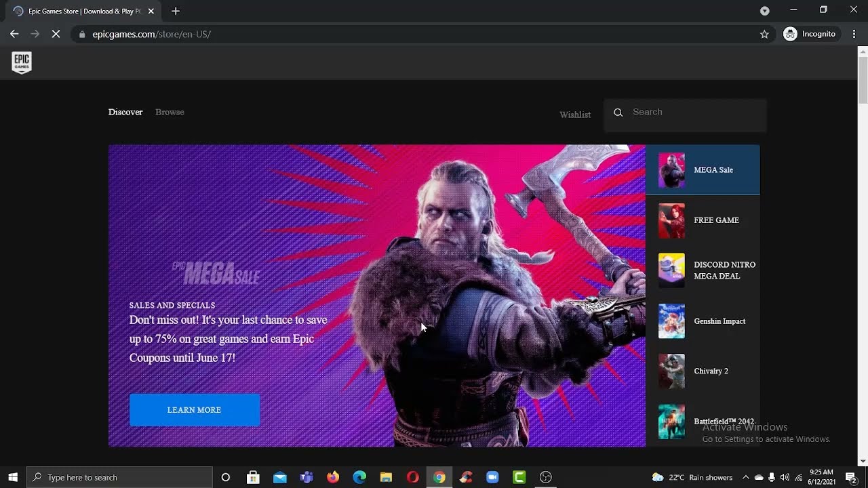Viewport: 868px width, 488px height.
Task: Open Opera browser from taskbar
Action: [x=412, y=477]
